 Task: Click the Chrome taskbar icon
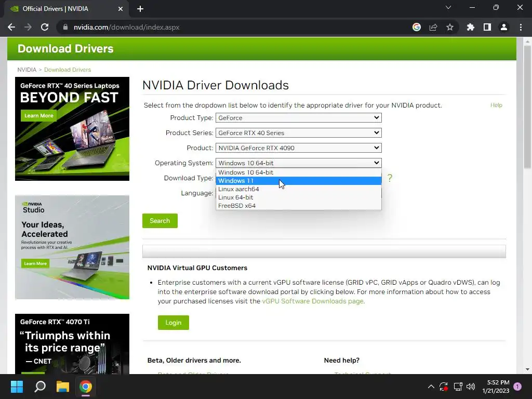point(86,387)
